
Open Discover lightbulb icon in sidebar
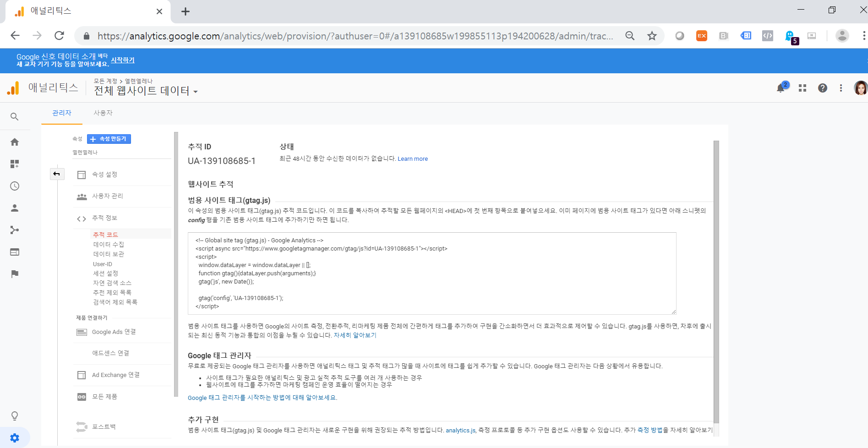click(15, 416)
